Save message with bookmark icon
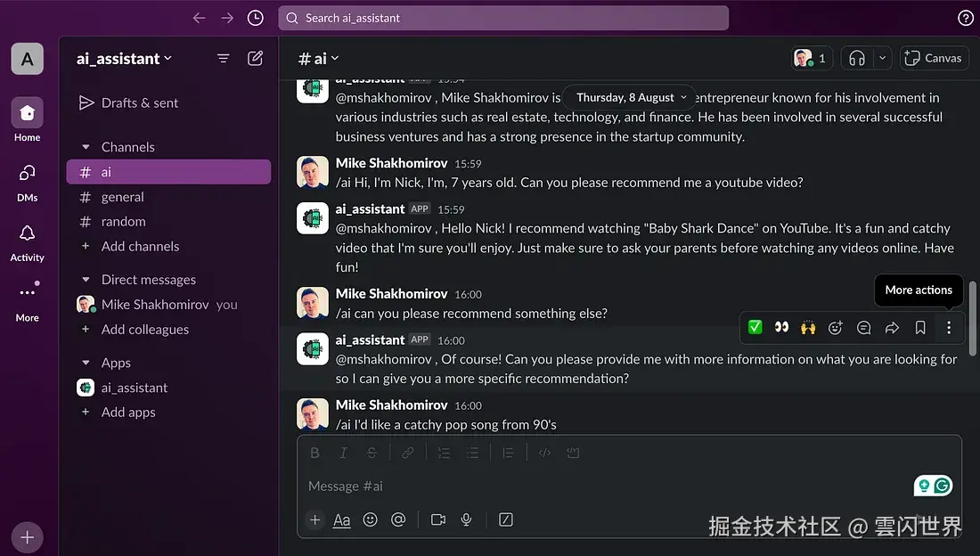 pos(920,327)
